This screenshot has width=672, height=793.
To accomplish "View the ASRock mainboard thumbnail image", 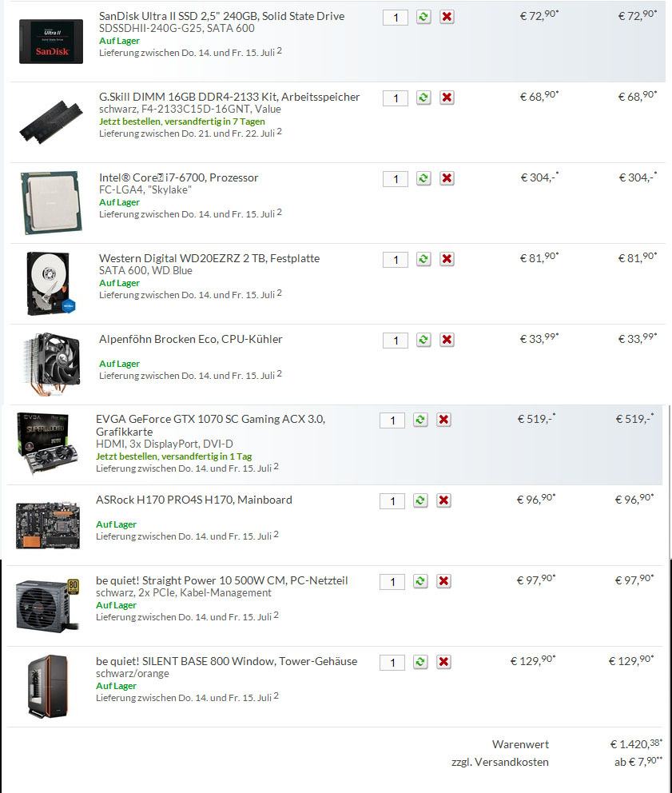I will coord(48,525).
